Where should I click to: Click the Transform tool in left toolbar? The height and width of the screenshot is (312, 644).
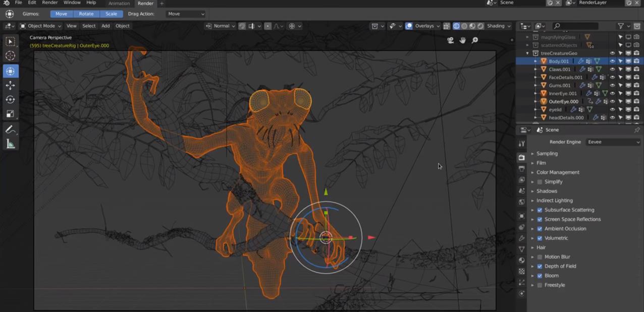(x=10, y=71)
